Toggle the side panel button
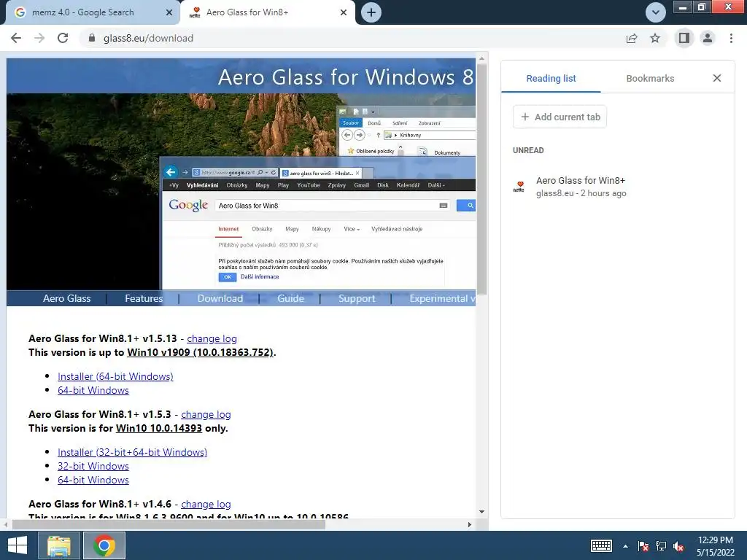The width and height of the screenshot is (747, 560). click(x=684, y=38)
